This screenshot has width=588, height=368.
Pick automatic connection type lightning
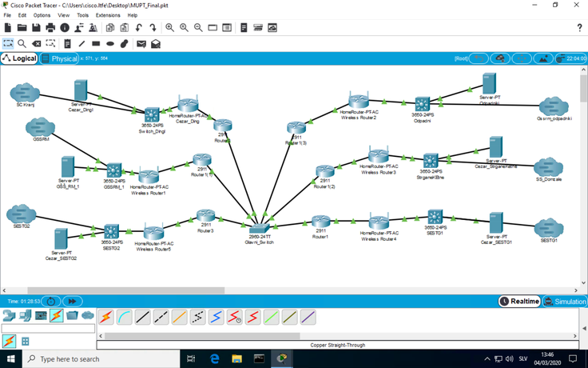(x=106, y=318)
